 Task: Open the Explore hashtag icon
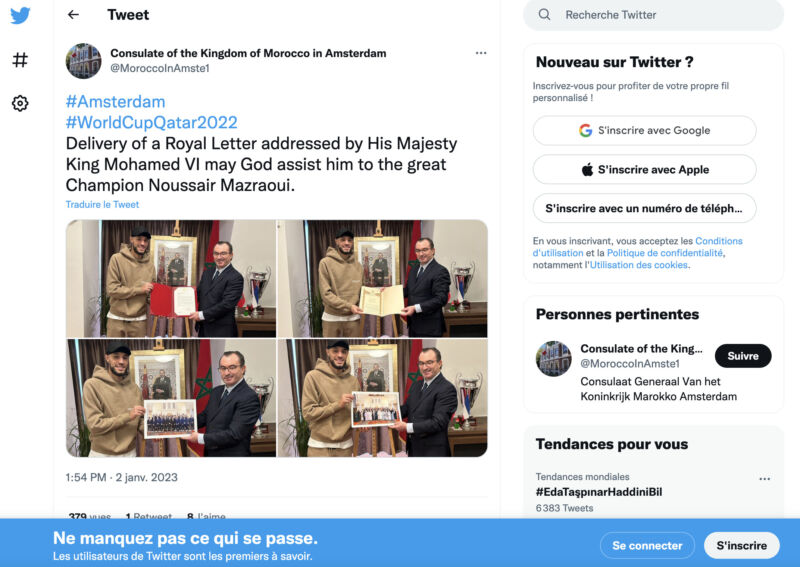(x=20, y=60)
